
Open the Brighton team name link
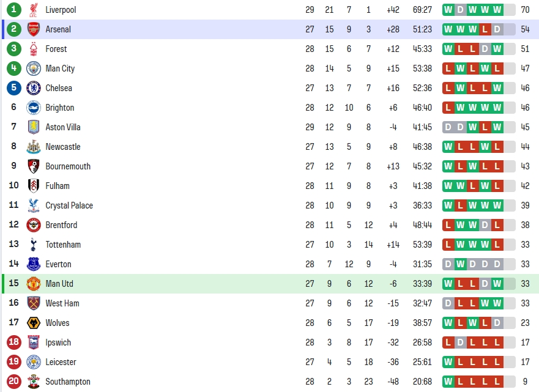tap(60, 108)
